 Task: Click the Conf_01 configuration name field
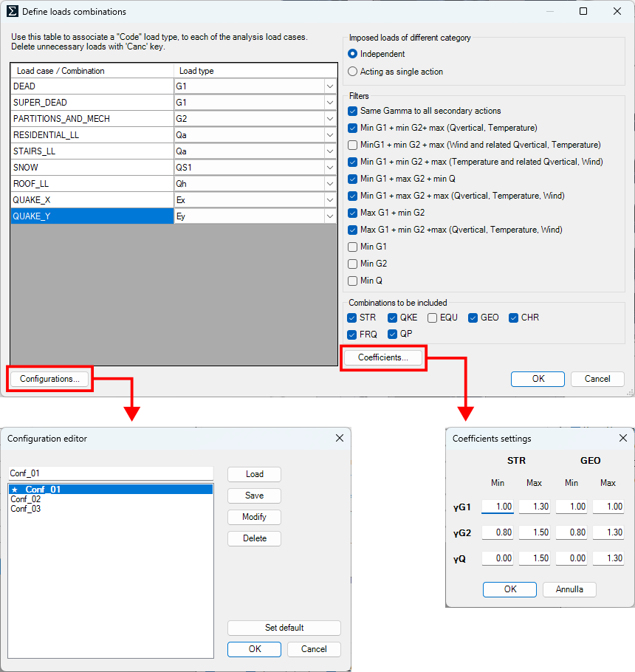pyautogui.click(x=111, y=473)
